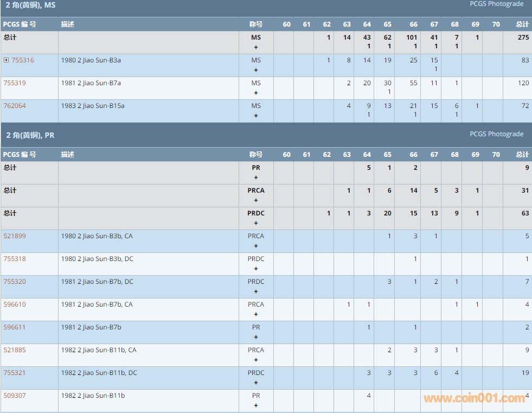Screen dimensions: 532x413
Task: Expand plus sign for 1982 2 Jiao Sun-B11b, DC
Action: click(256, 383)
